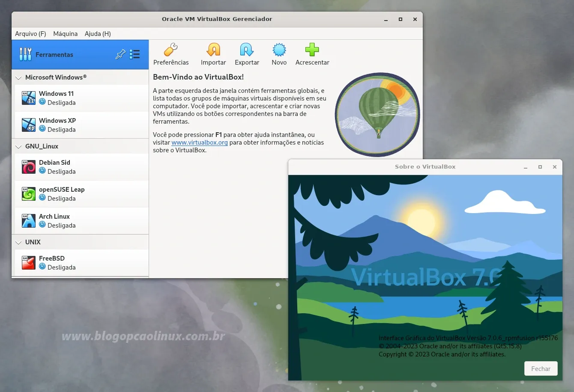Click the Importar appliance icon

(x=213, y=50)
